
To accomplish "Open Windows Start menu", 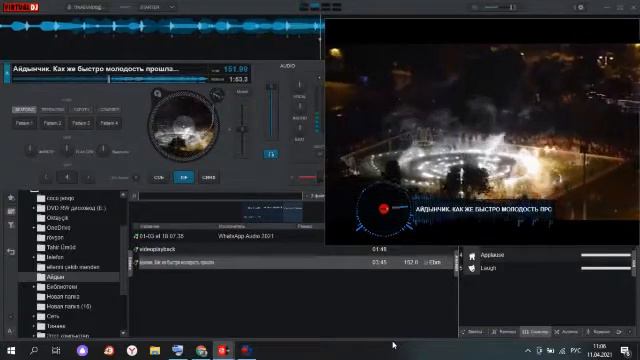I will (x=11, y=351).
